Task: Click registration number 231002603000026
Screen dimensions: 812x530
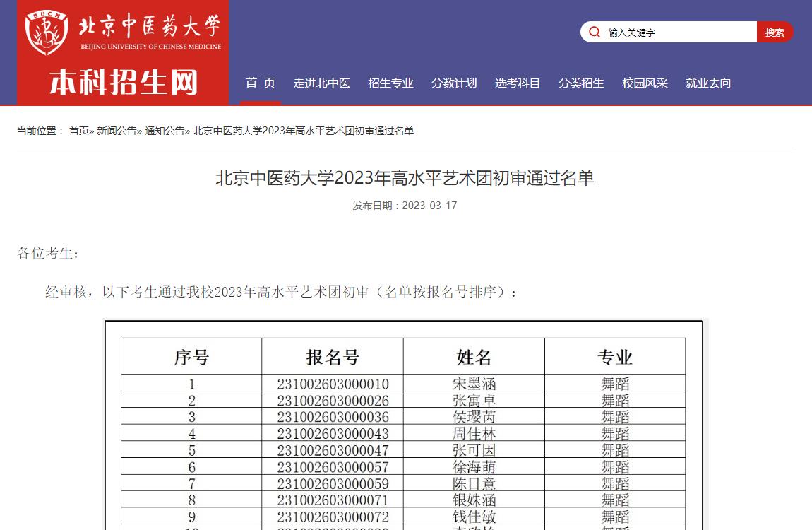Action: coord(333,401)
